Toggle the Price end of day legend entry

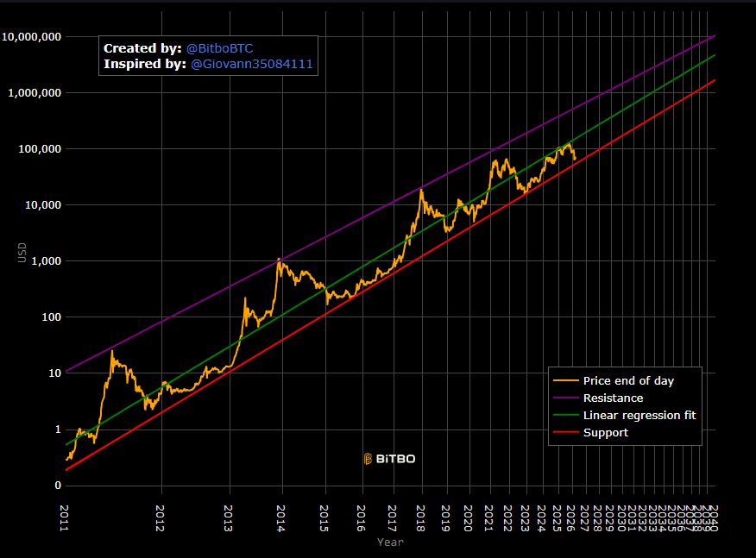pos(628,380)
